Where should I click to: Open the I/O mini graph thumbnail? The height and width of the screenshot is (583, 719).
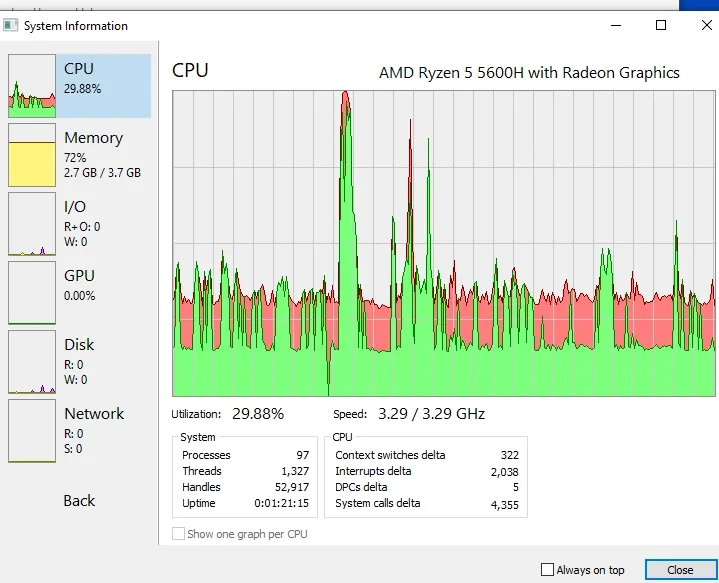coord(32,224)
